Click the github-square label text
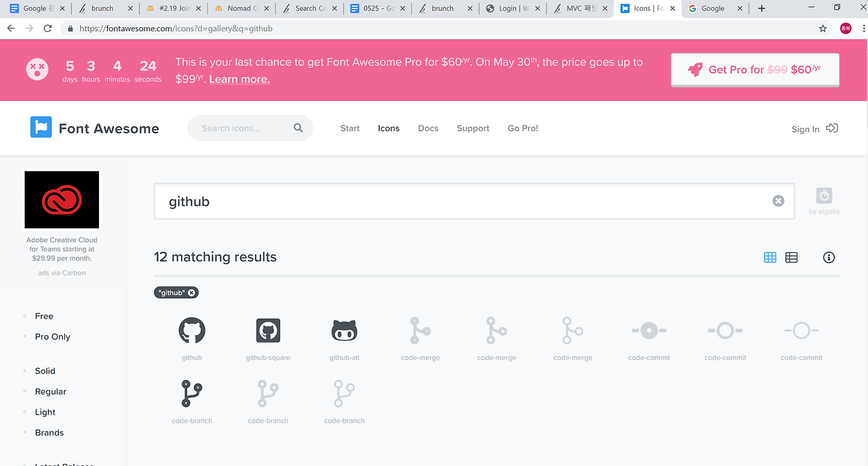Viewport: 868px width, 466px height. (268, 357)
